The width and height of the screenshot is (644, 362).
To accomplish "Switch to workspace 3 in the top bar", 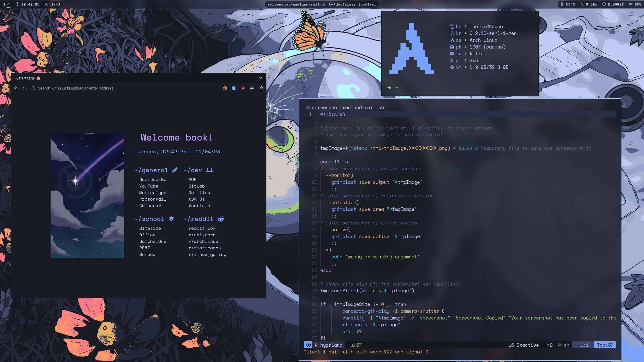I will (x=8, y=4).
